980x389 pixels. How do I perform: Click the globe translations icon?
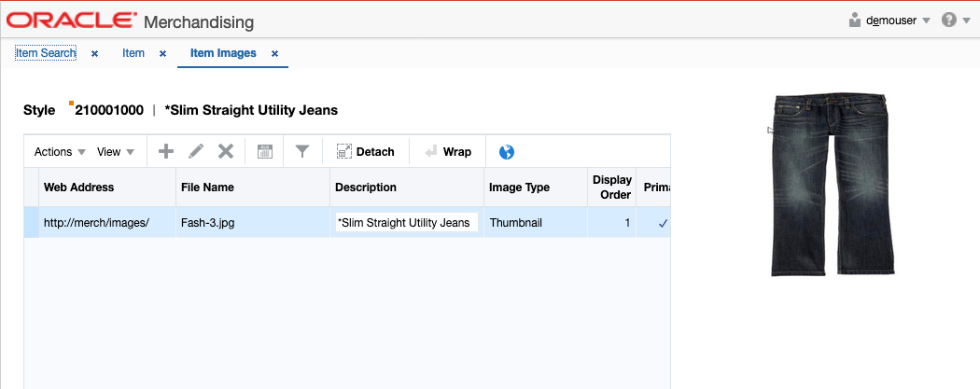(x=507, y=152)
